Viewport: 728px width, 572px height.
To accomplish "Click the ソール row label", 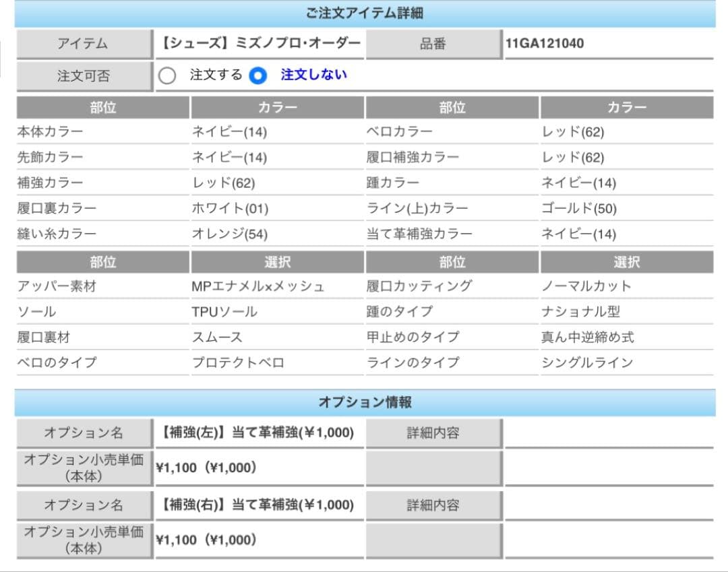I will [x=36, y=312].
